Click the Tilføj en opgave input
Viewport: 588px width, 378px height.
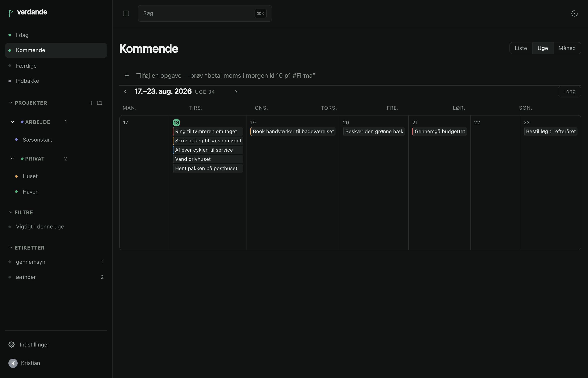tap(225, 76)
